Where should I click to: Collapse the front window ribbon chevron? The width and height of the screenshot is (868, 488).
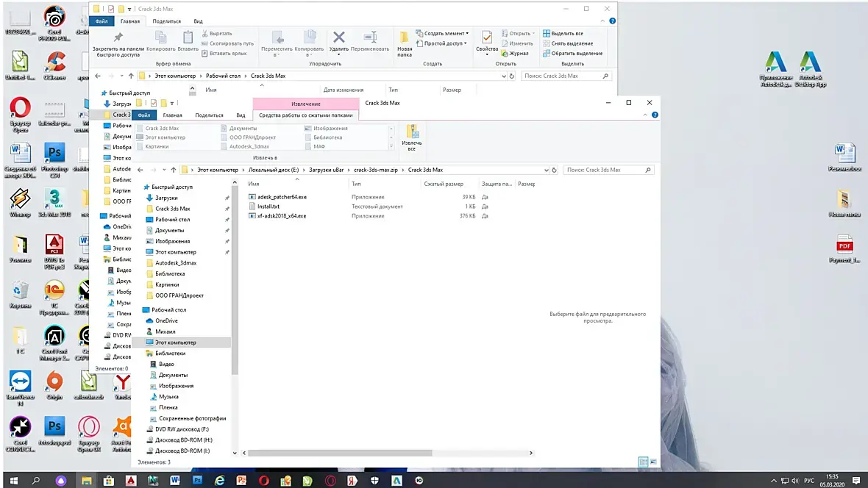pos(645,115)
